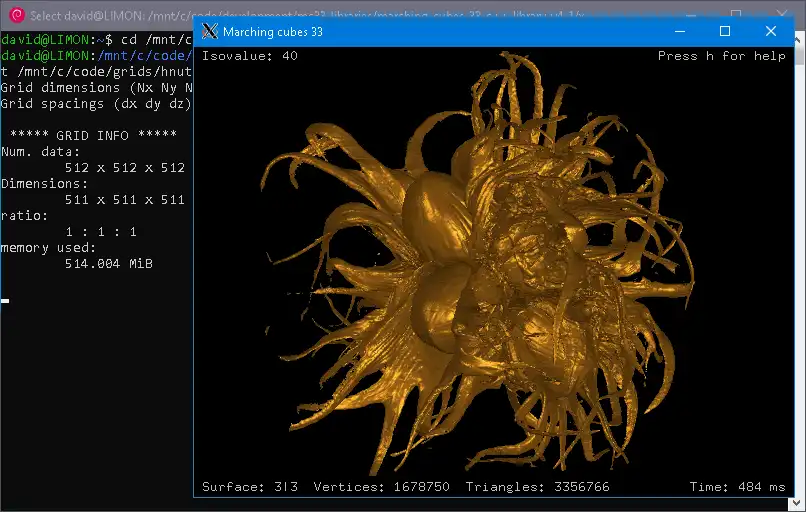
Task: Click the GRID INFO header in terminal
Action: [x=93, y=135]
